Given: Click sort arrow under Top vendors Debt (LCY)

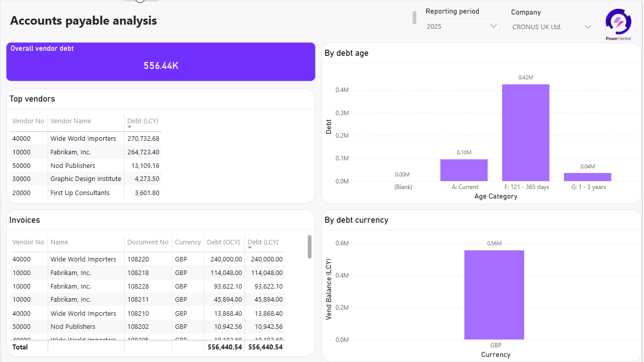Looking at the screenshot, I should 129,127.
